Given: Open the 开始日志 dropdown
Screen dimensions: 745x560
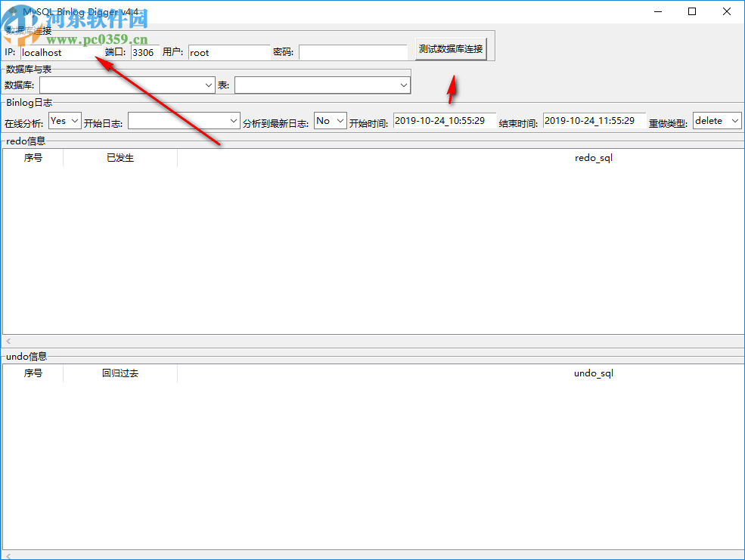Looking at the screenshot, I should tap(233, 120).
